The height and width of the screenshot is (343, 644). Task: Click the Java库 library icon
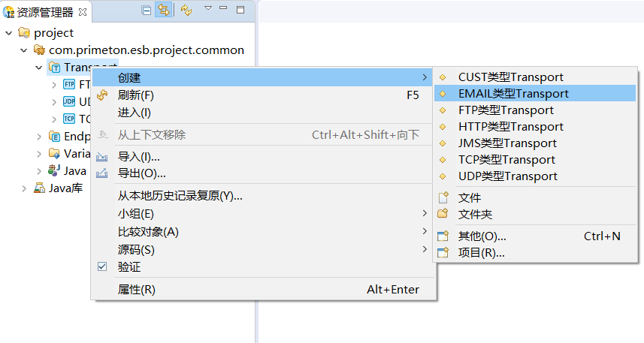pyautogui.click(x=39, y=188)
